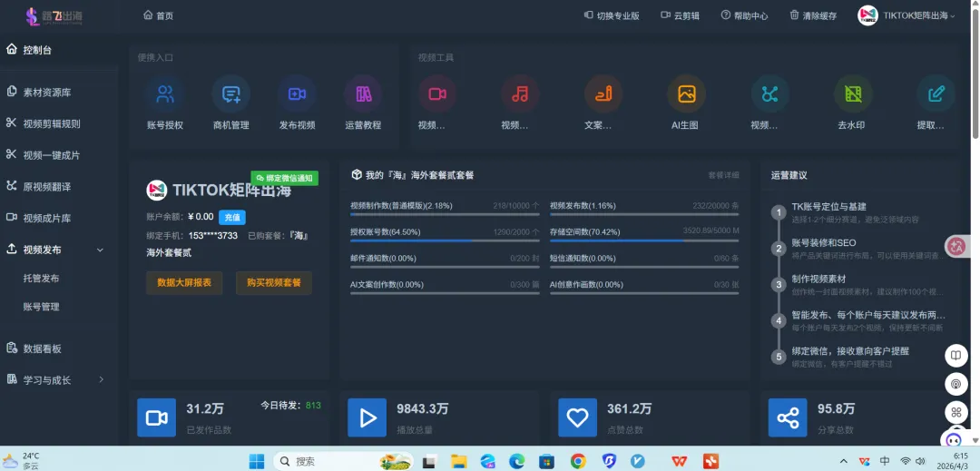The width and height of the screenshot is (980, 471).
Task: Click the 点赞总数 heart tile icon
Action: point(577,417)
